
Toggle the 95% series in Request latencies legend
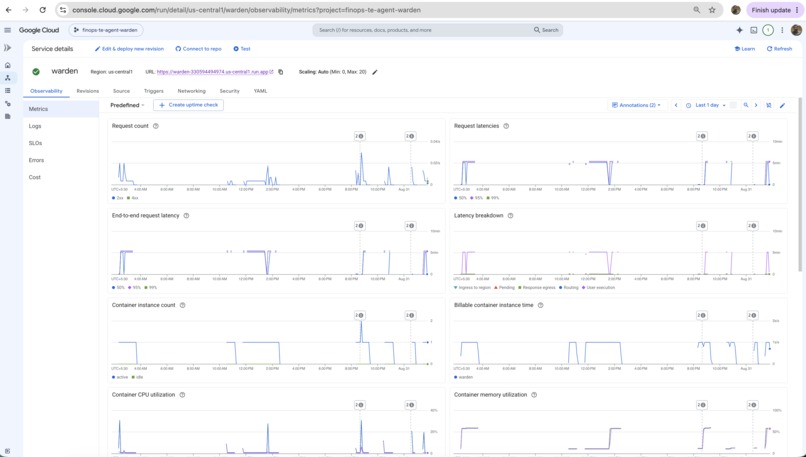[477, 198]
